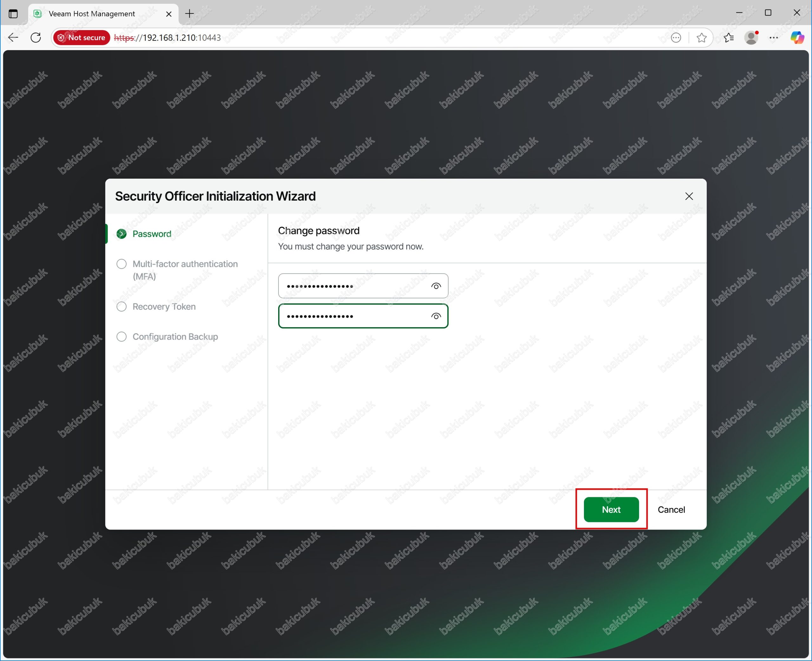Open the browser profile avatar
The image size is (812, 661).
pyautogui.click(x=751, y=37)
